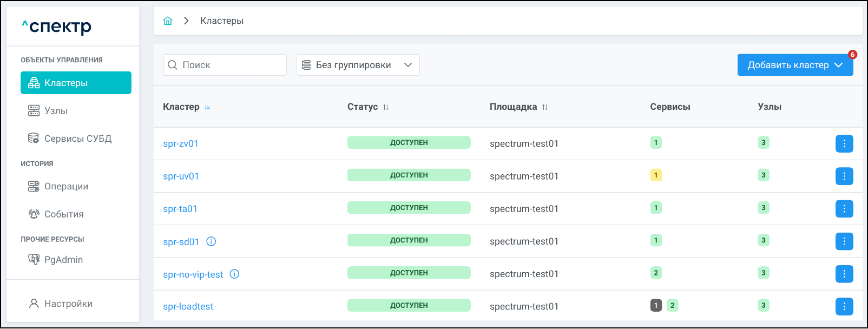Open PgAdmin from sidebar resources

63,260
